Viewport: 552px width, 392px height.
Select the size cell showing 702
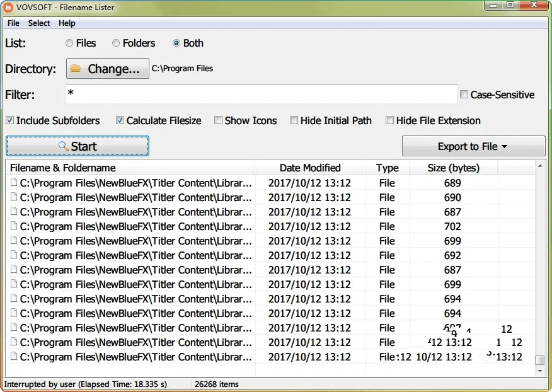pos(452,226)
